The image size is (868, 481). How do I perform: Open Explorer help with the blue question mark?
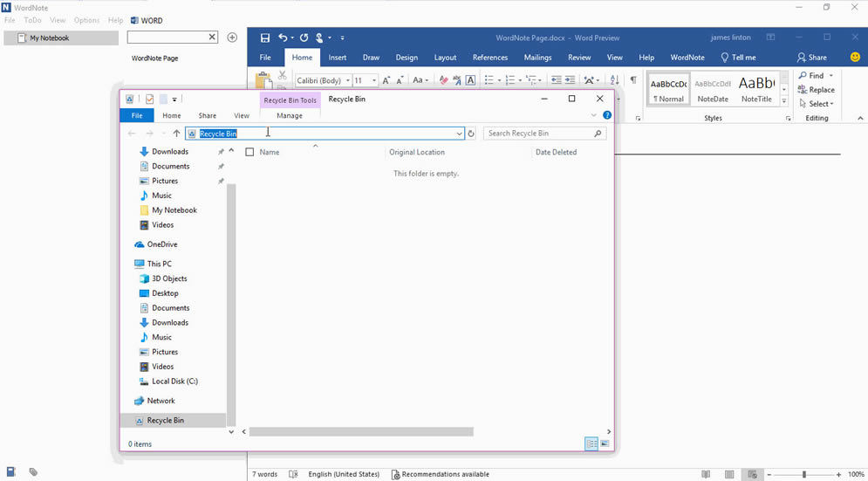click(607, 115)
